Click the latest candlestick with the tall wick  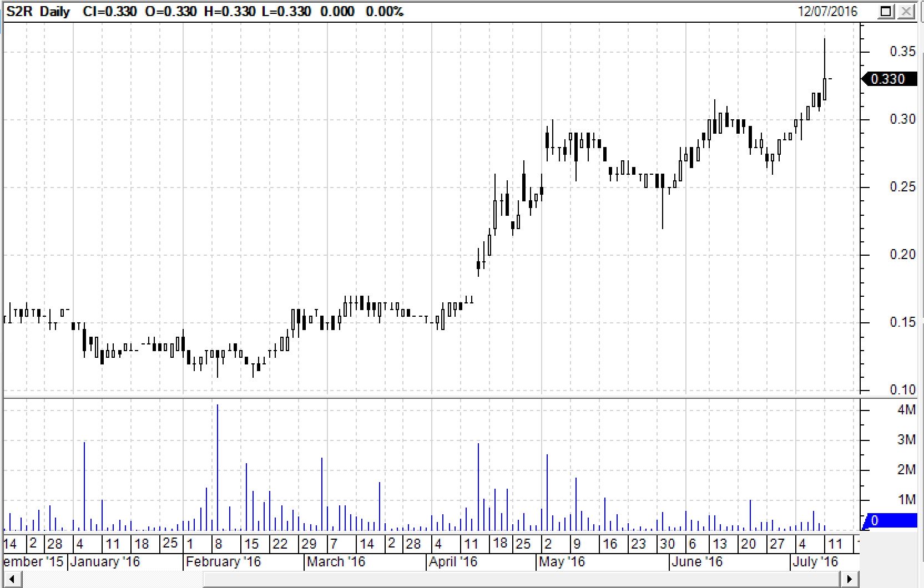pyautogui.click(x=825, y=69)
